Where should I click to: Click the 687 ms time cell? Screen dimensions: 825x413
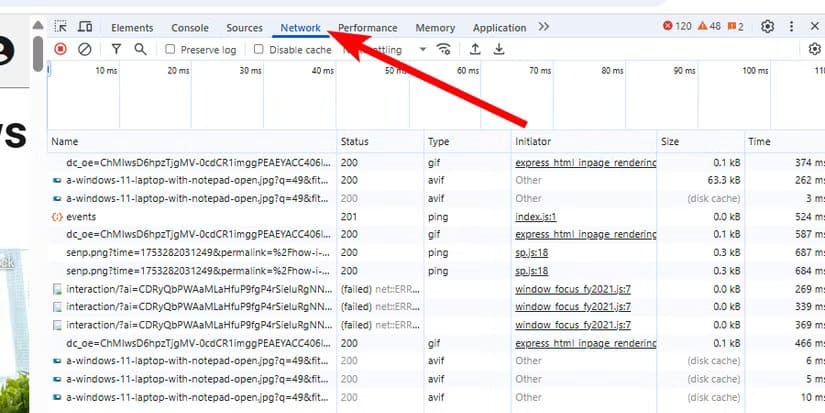pos(810,253)
